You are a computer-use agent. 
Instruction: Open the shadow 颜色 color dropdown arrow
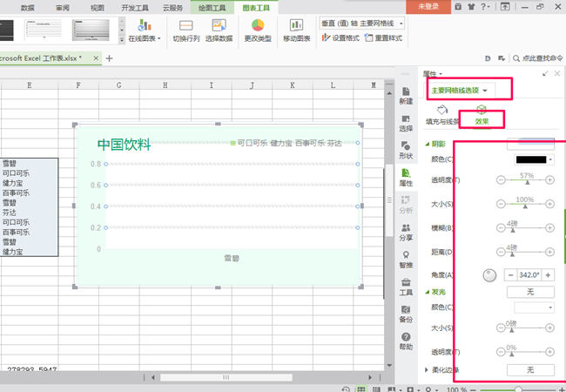click(x=550, y=159)
